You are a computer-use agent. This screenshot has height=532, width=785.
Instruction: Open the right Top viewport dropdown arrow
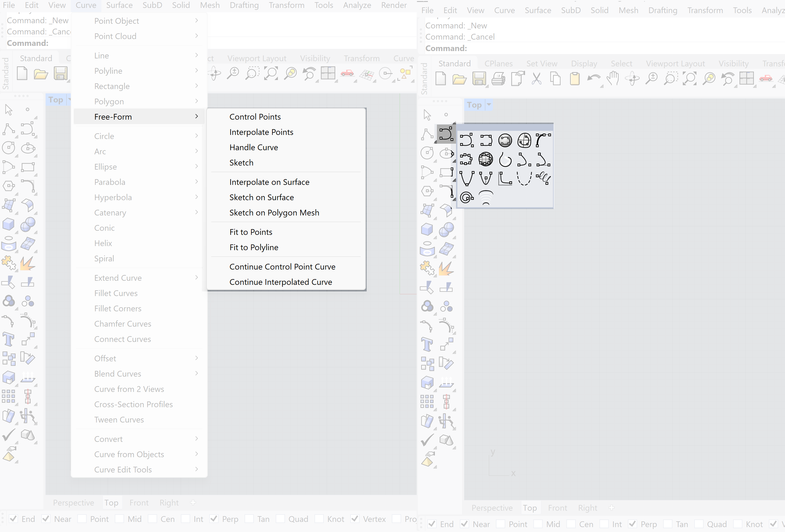point(489,105)
